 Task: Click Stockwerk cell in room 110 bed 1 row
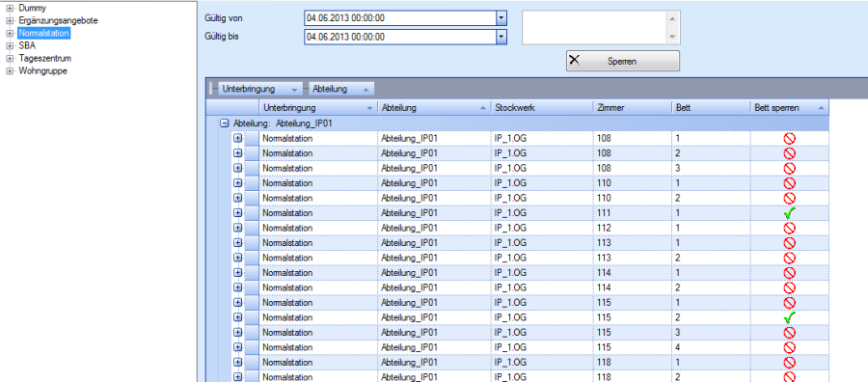coord(541,182)
